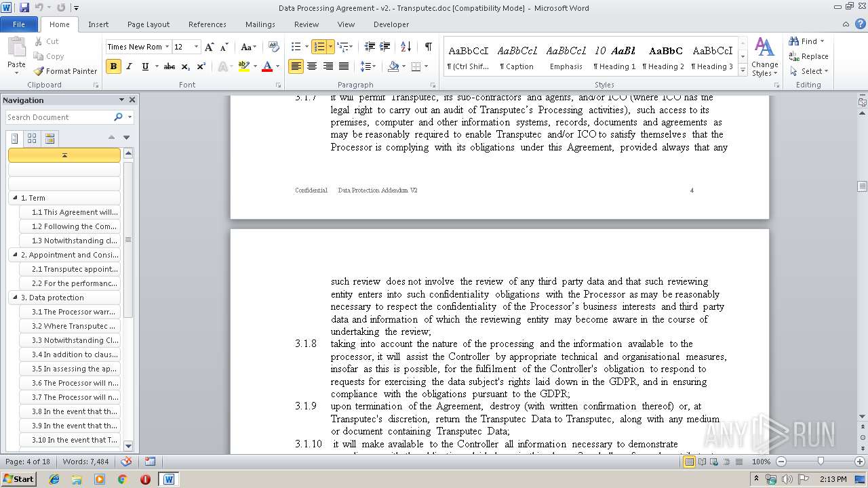Switch to the Mailings tab
The width and height of the screenshot is (868, 488).
[260, 24]
